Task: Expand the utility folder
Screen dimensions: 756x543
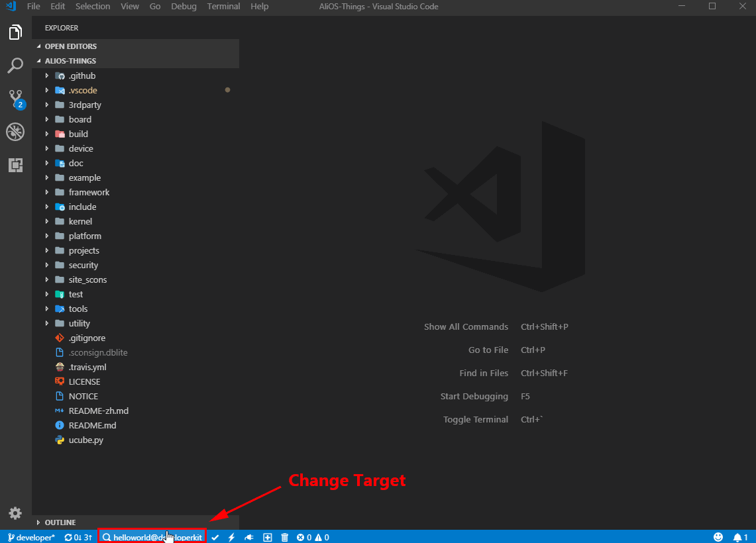Action: pos(135,323)
